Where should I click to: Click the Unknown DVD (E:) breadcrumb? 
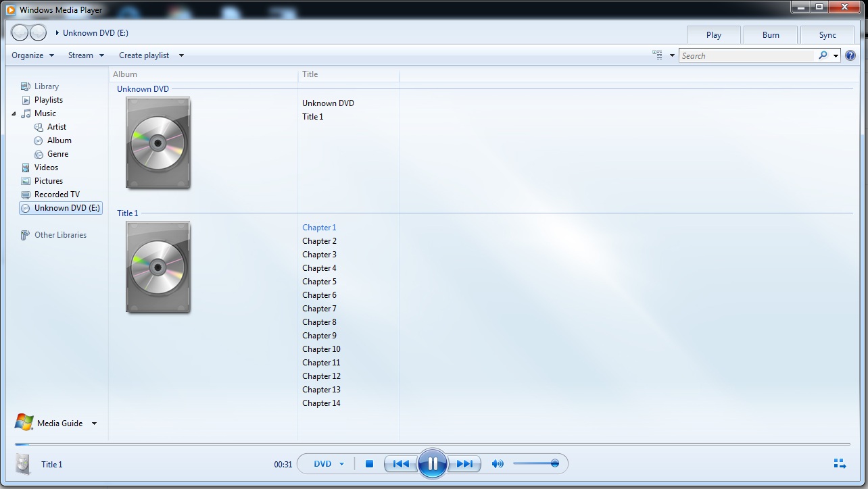coord(95,33)
